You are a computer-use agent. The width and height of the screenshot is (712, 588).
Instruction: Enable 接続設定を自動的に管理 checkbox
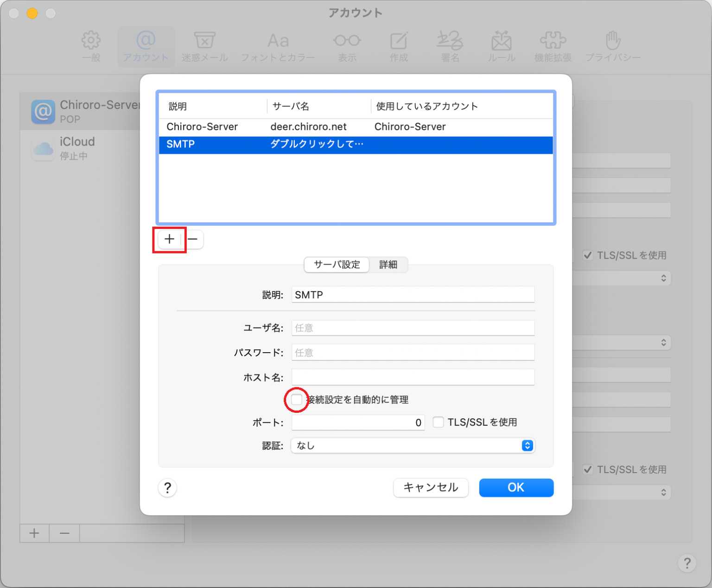click(296, 399)
